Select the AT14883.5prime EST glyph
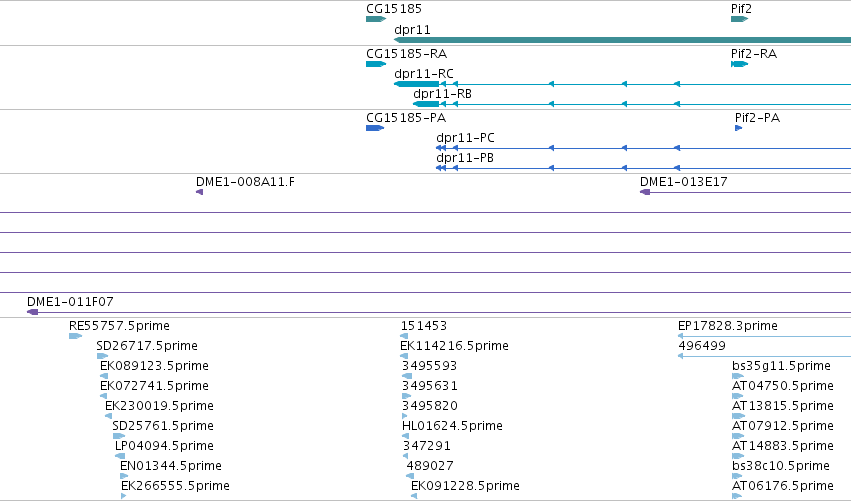The width and height of the screenshot is (851, 501). pos(738,456)
